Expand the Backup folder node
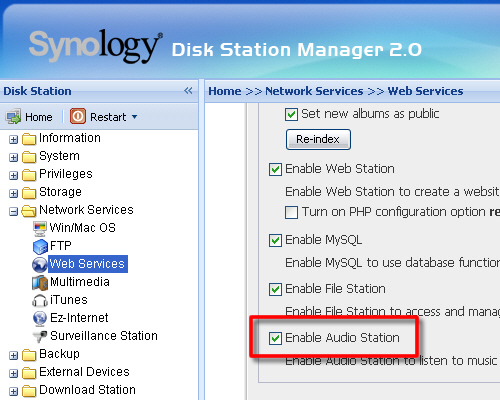 (x=13, y=355)
